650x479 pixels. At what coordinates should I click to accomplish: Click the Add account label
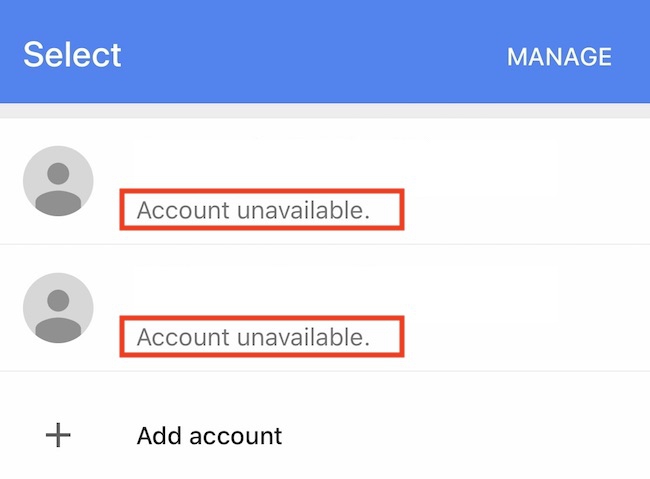tap(209, 436)
